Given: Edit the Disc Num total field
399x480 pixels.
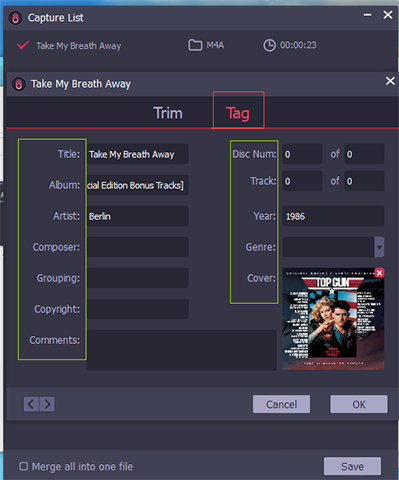Looking at the screenshot, I should pyautogui.click(x=364, y=154).
